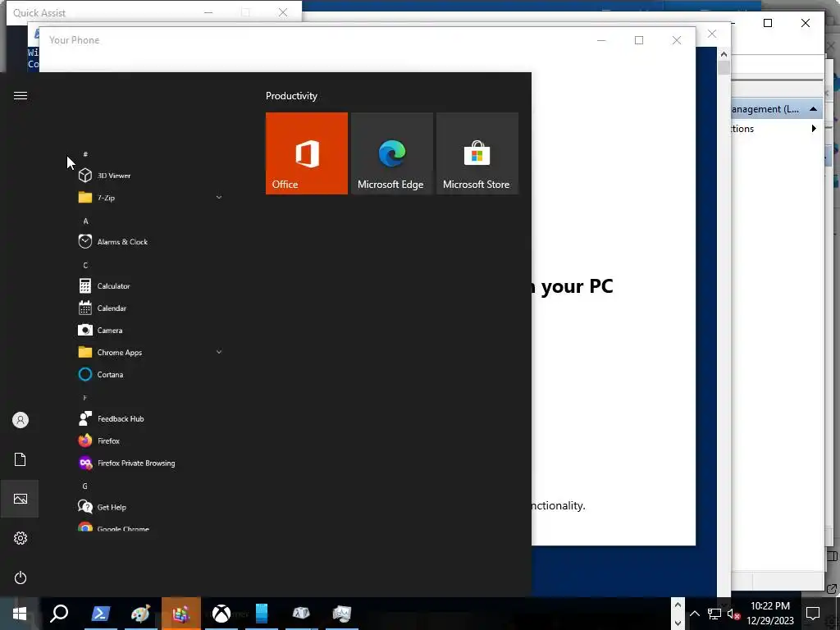Image resolution: width=840 pixels, height=630 pixels.
Task: Maximize the Your Phone window
Action: pos(638,40)
